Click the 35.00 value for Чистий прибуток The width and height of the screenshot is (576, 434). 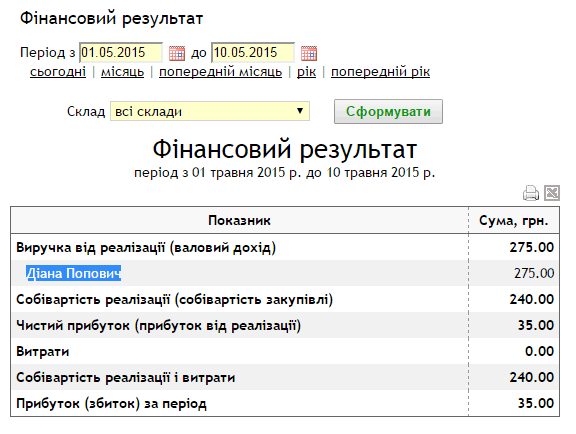[536, 325]
